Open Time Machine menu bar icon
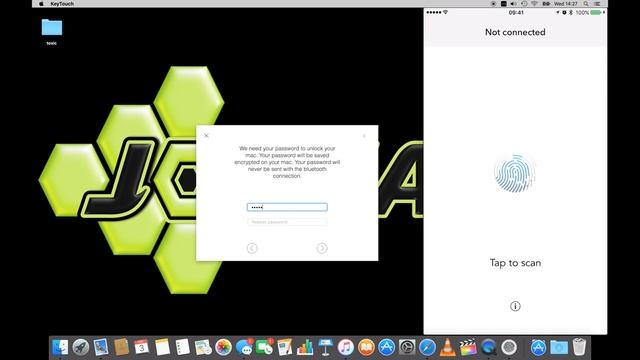This screenshot has width=640, height=360. (x=524, y=4)
